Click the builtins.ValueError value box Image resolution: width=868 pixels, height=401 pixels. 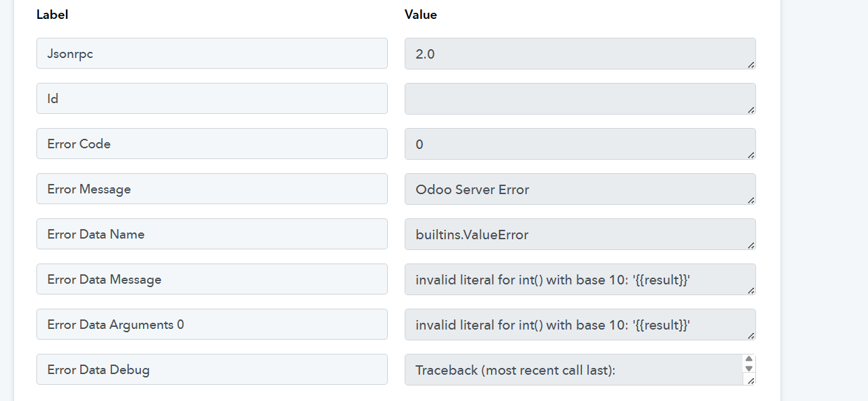(580, 234)
